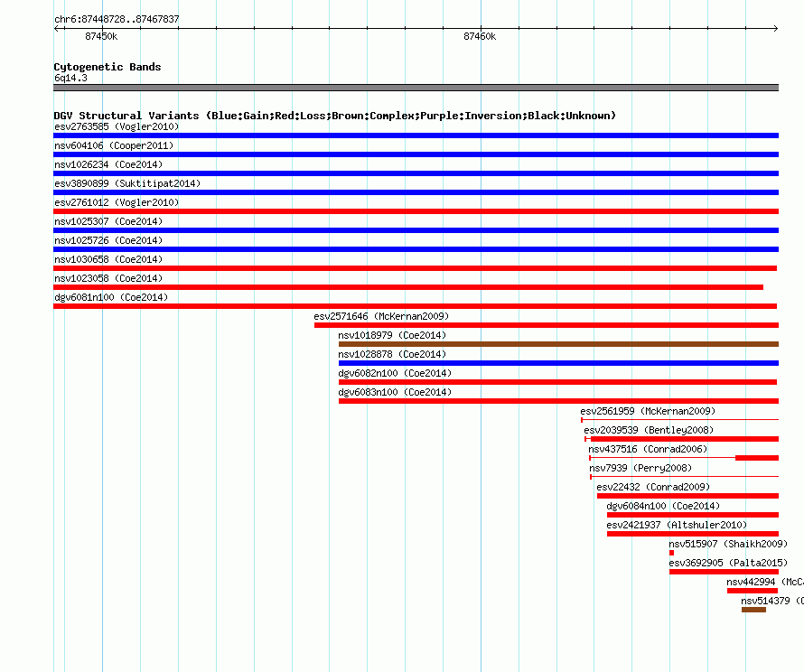
Task: Click the dgv6082n100 (Coe2014) label
Action: point(395,373)
